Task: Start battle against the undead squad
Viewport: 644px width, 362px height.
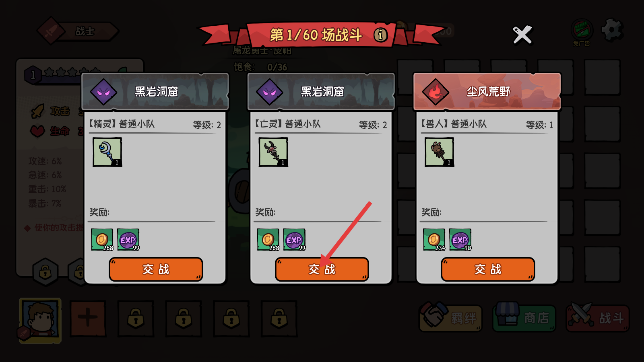Action: tap(322, 269)
